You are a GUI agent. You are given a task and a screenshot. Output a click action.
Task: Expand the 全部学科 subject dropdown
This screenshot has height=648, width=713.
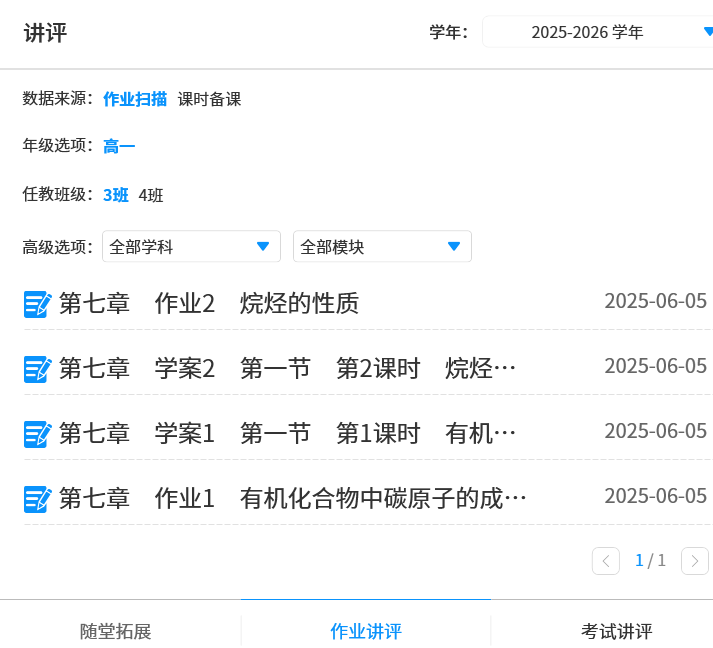click(x=191, y=246)
